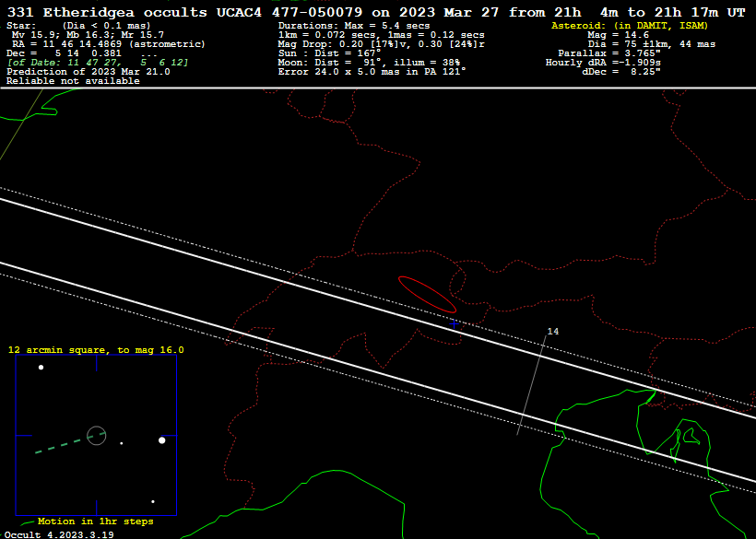The image size is (756, 539).
Task: Click 'Prediction of 2023 Mar 21.0' text
Action: coord(89,71)
